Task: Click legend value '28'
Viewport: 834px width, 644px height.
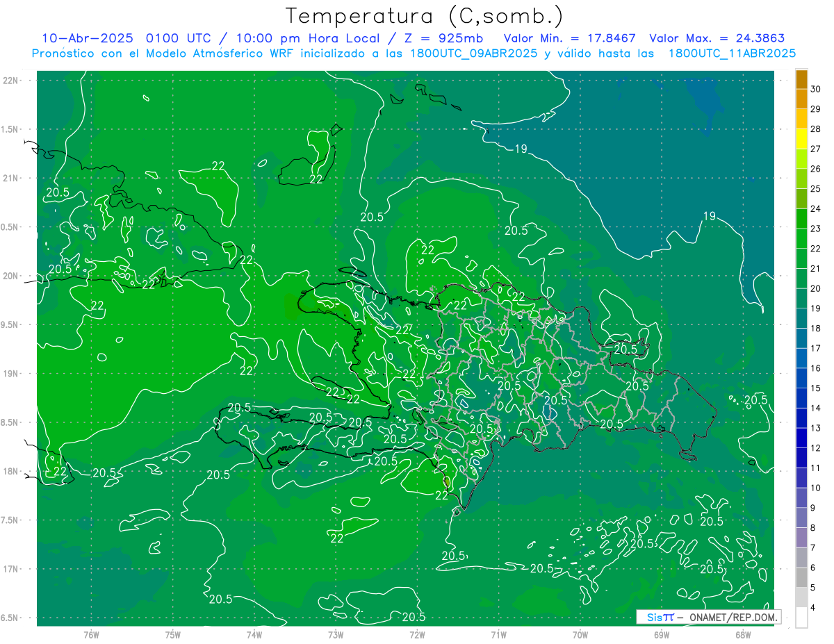Action: click(x=816, y=130)
